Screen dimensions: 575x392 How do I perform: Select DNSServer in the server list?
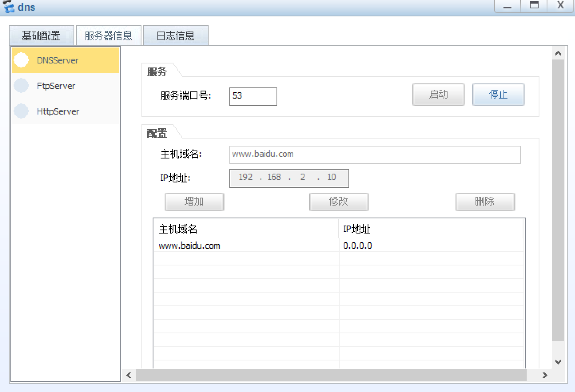pos(66,60)
